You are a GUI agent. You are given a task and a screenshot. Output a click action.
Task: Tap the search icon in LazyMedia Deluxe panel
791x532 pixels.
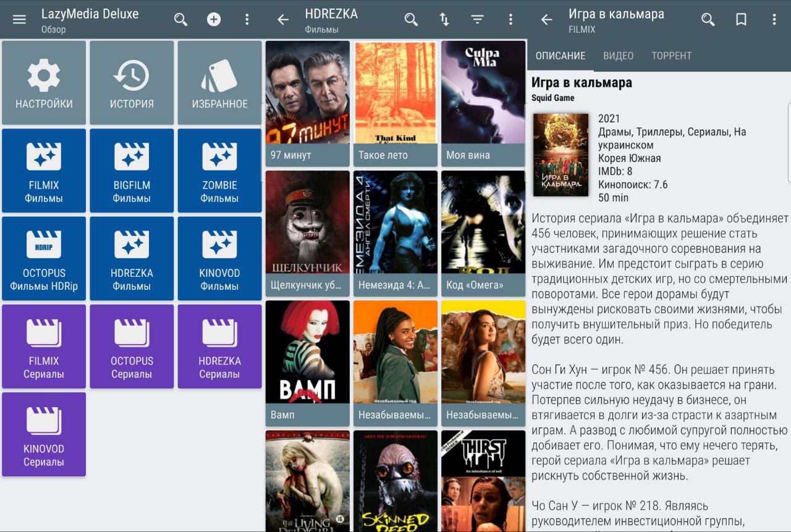[180, 19]
